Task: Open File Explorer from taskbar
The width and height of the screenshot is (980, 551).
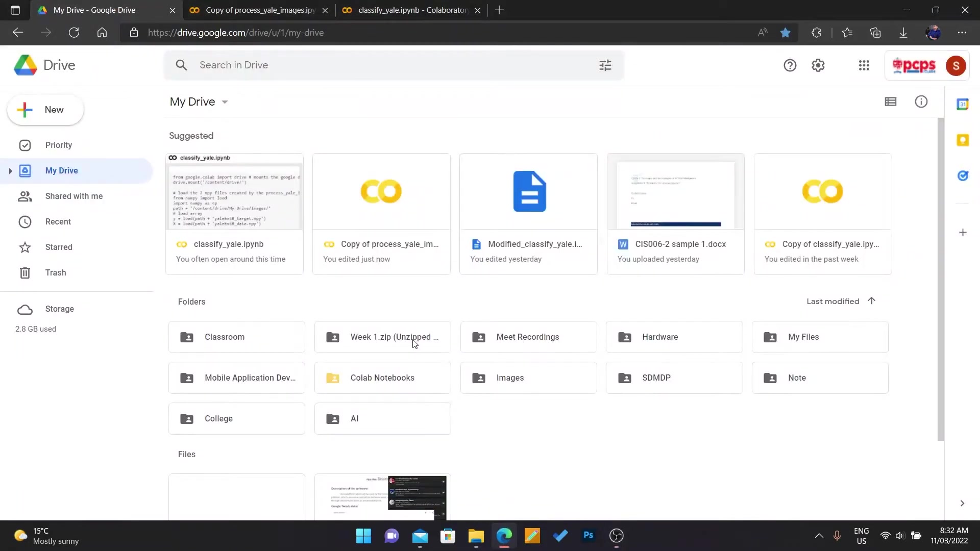Action: 476,536
